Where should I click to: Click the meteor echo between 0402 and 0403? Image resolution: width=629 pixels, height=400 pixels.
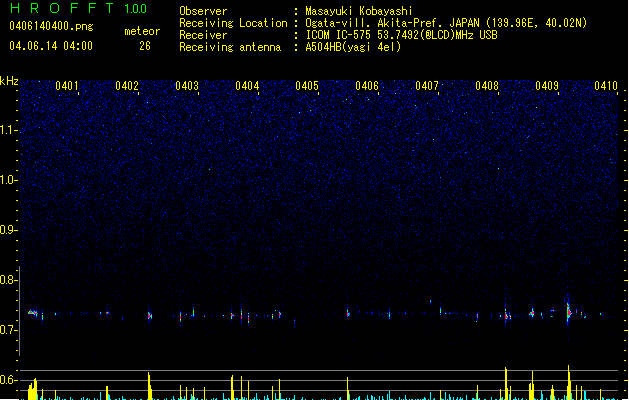(x=150, y=316)
